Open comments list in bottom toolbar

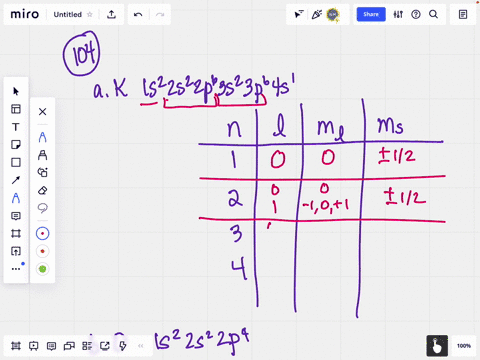pyautogui.click(x=51, y=346)
